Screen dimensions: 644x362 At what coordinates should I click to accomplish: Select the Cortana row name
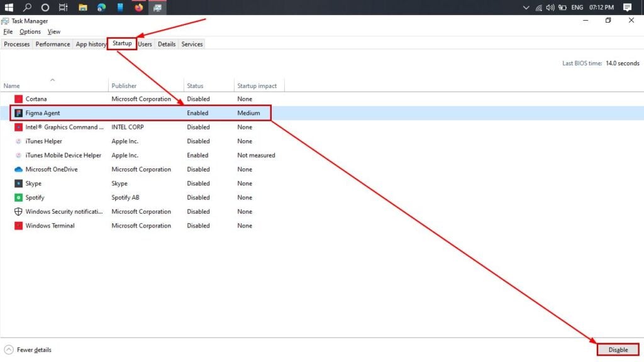[36, 99]
